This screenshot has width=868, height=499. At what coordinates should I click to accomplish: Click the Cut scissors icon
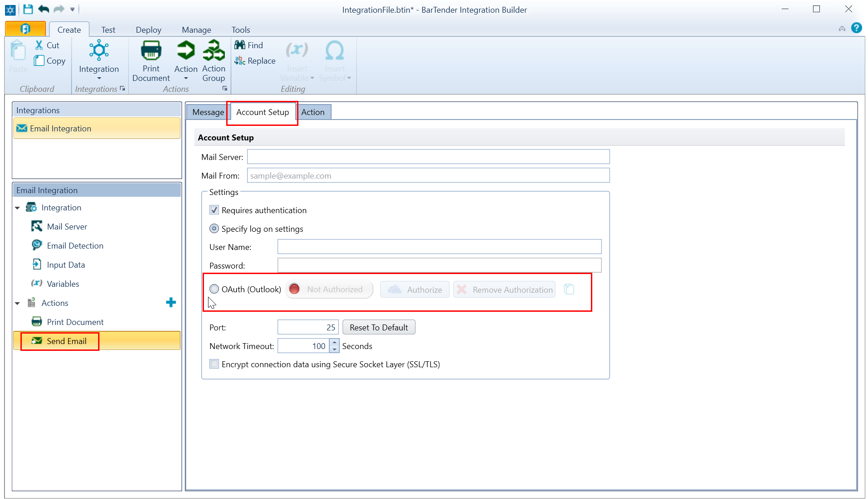[x=40, y=45]
